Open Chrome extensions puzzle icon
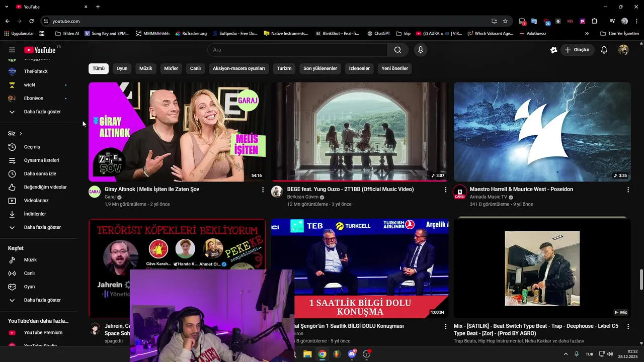The width and height of the screenshot is (644, 362). 595,21
